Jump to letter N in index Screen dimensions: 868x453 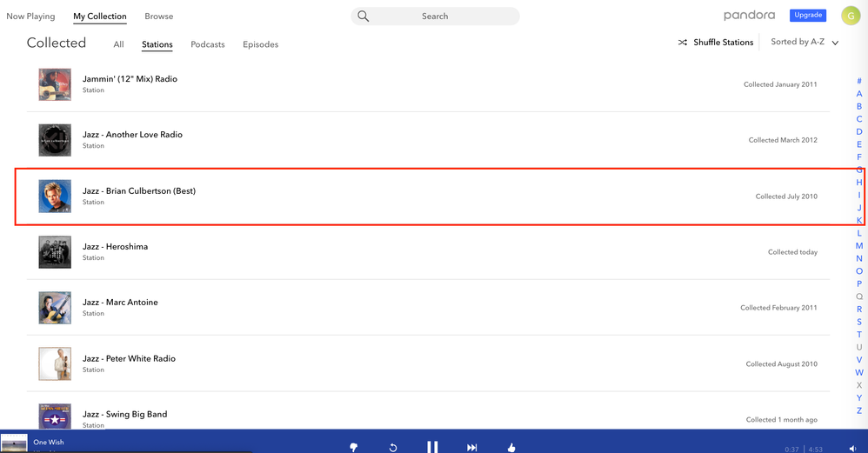pyautogui.click(x=859, y=258)
